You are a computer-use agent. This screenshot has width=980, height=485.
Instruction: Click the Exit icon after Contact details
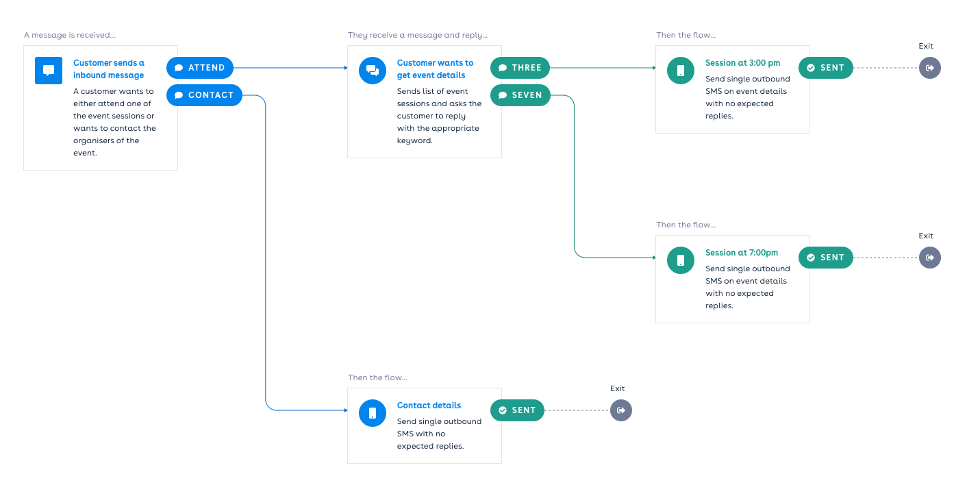(x=621, y=410)
